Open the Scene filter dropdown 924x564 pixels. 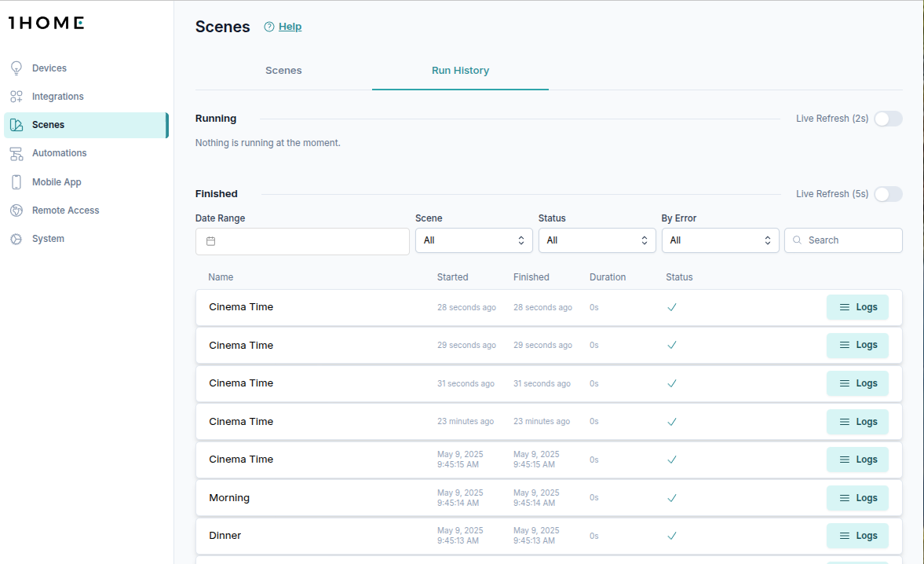[x=473, y=240]
